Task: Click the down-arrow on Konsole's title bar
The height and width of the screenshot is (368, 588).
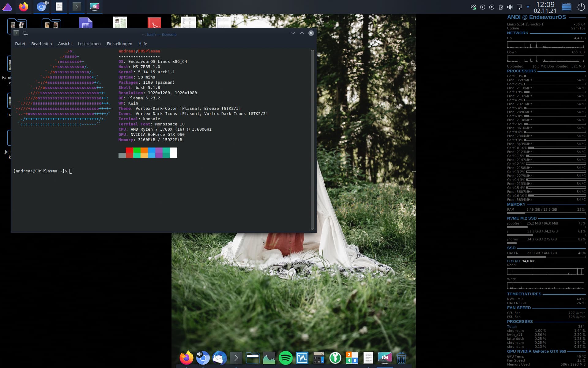Action: tap(293, 33)
